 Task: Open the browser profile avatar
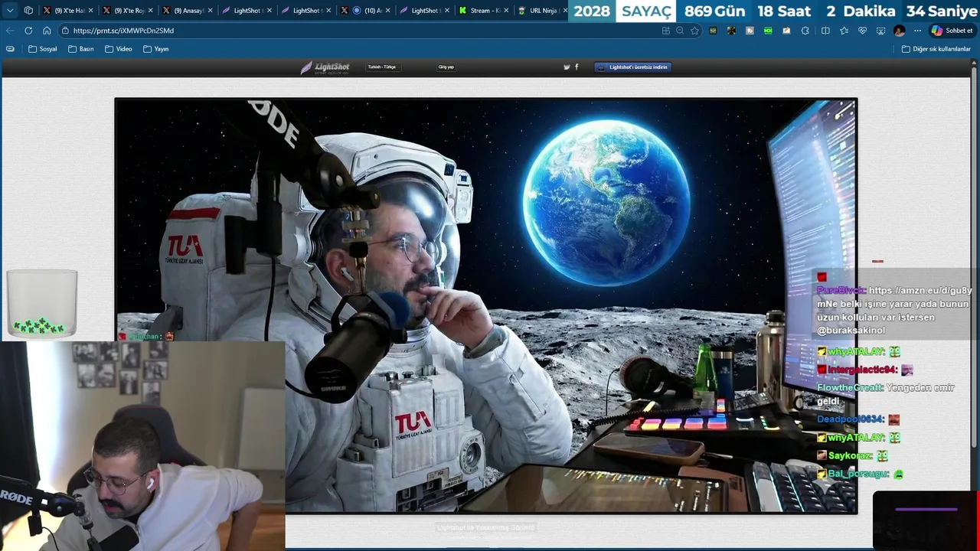coord(899,31)
